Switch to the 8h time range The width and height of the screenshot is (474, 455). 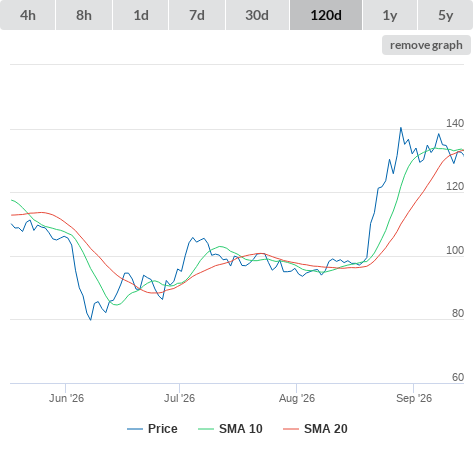tap(84, 15)
